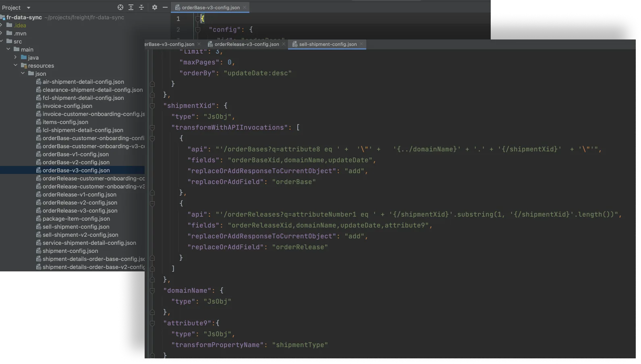Viewport: 641px width, 364px height.
Task: Fold the "shipmentXid" block in the gutter
Action: tap(152, 106)
